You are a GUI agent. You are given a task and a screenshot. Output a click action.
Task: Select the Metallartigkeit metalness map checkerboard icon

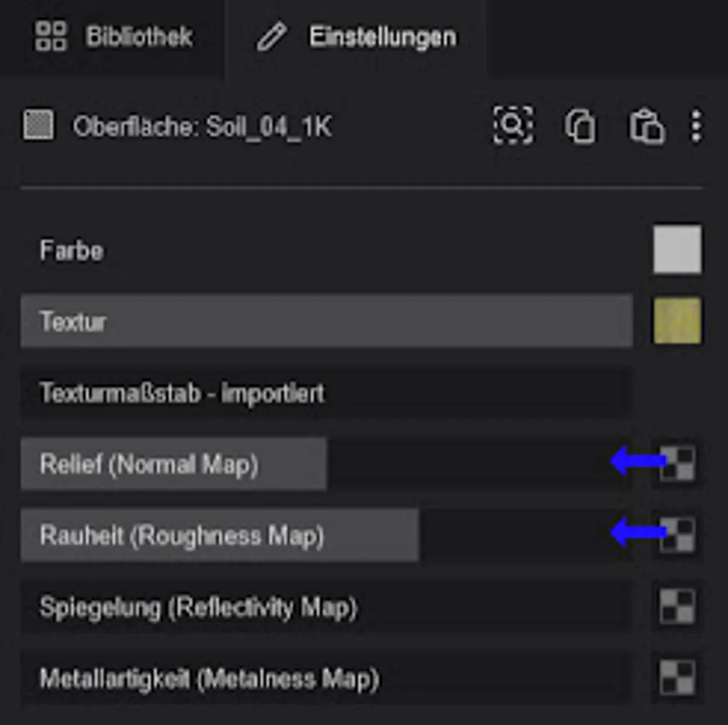[x=677, y=678]
